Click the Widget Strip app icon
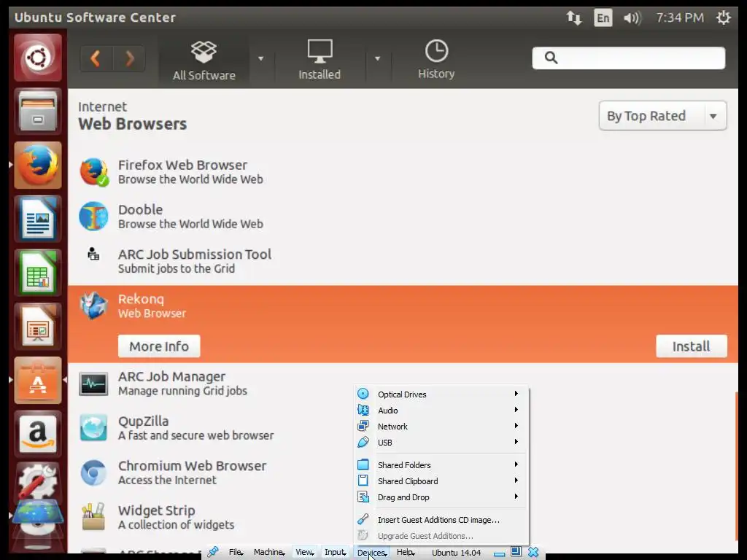This screenshot has height=560, width=747. [x=93, y=517]
